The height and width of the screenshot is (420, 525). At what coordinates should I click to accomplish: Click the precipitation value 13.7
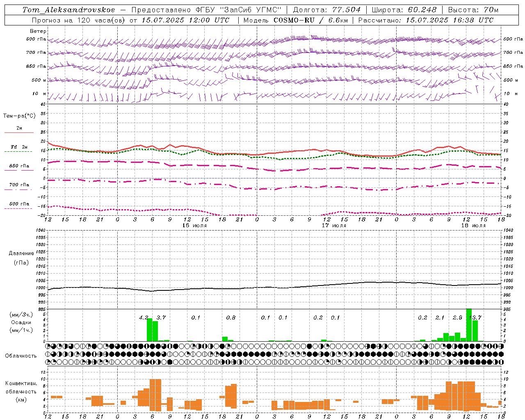pyautogui.click(x=475, y=318)
